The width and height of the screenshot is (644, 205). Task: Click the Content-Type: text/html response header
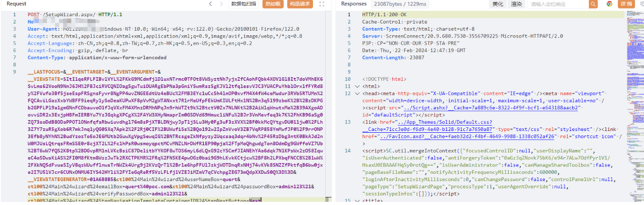(x=418, y=29)
